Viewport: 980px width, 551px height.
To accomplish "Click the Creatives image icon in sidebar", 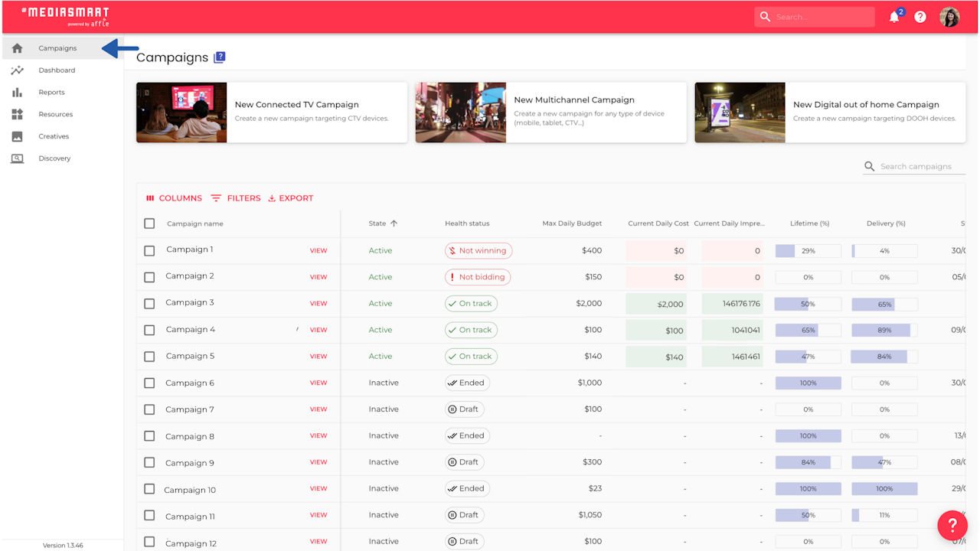I will click(17, 136).
